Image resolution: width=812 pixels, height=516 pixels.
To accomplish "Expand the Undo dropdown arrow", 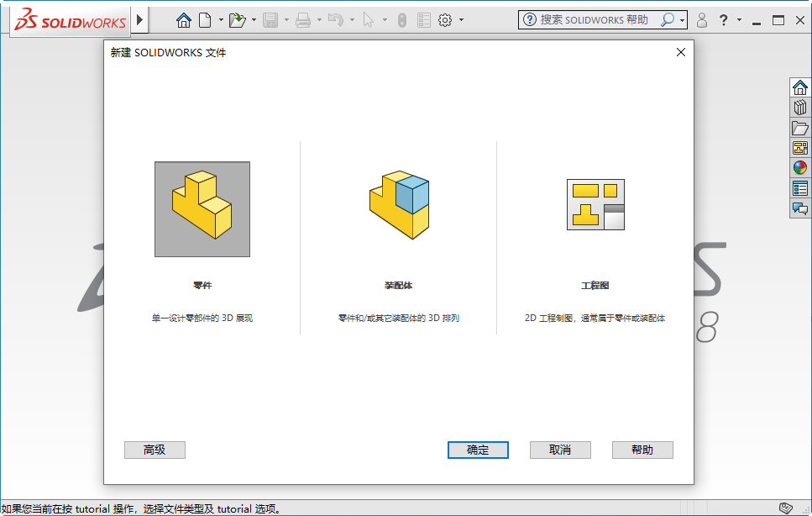I will tap(352, 20).
